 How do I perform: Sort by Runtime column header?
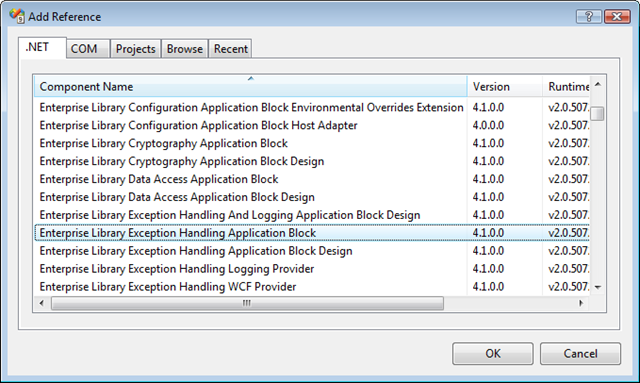(566, 86)
